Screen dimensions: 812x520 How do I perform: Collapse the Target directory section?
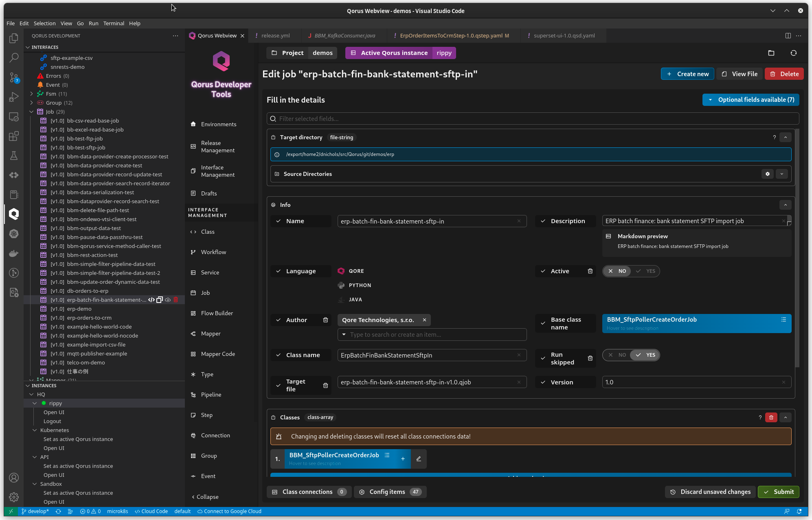point(785,138)
